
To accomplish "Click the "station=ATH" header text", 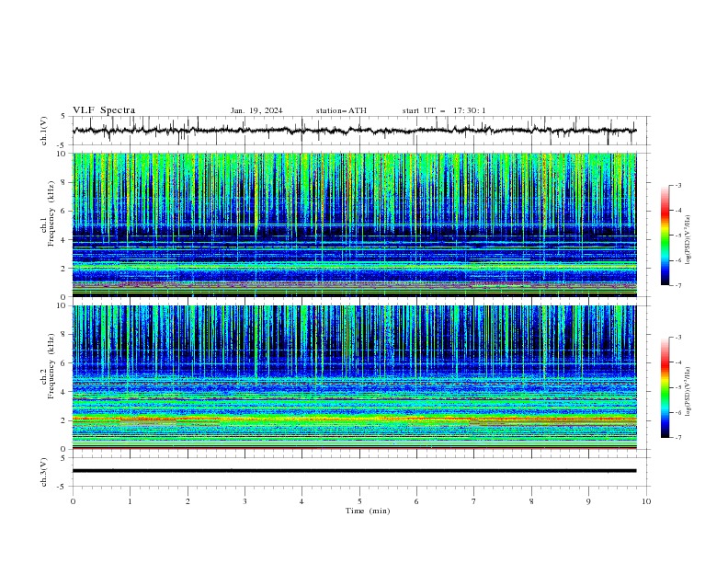I will click(x=341, y=110).
